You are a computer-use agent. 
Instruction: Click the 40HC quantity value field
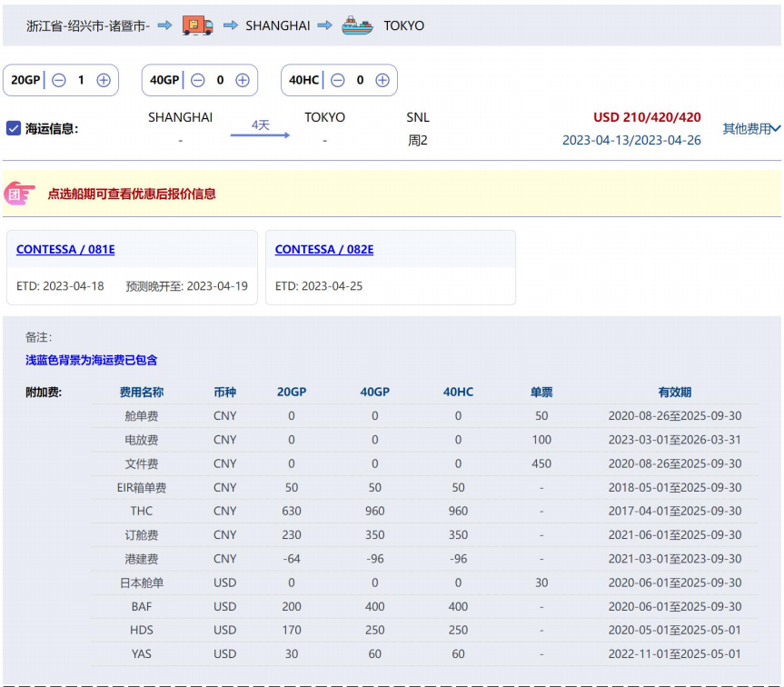(360, 80)
